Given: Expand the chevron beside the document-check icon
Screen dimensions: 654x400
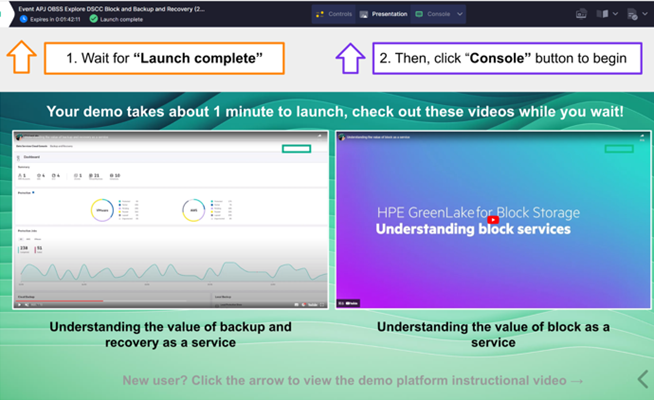Looking at the screenshot, I should [x=645, y=14].
